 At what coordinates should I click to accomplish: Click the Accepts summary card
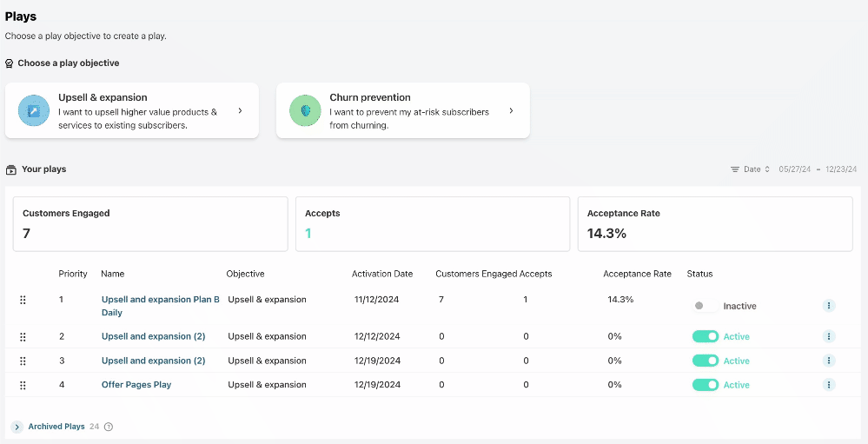point(433,224)
